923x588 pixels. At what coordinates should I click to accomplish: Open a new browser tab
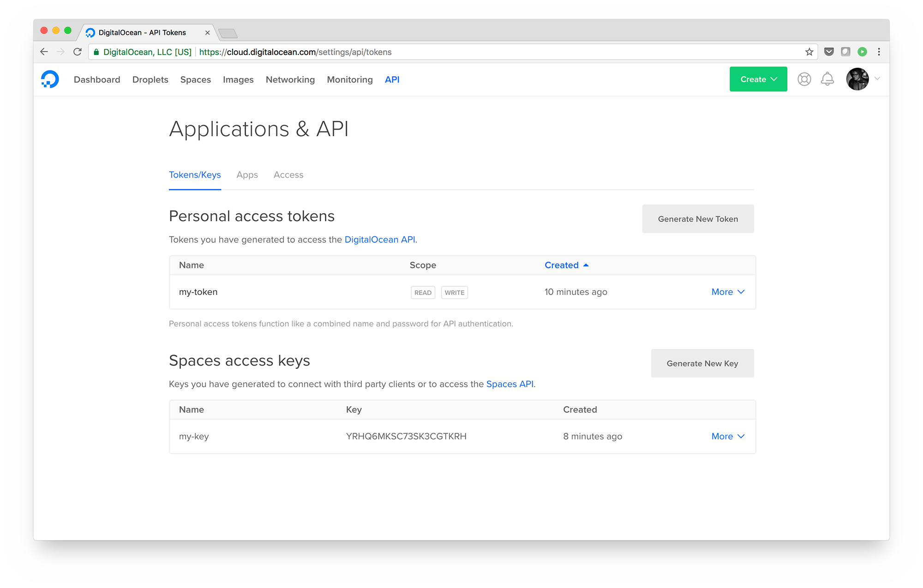tap(228, 33)
